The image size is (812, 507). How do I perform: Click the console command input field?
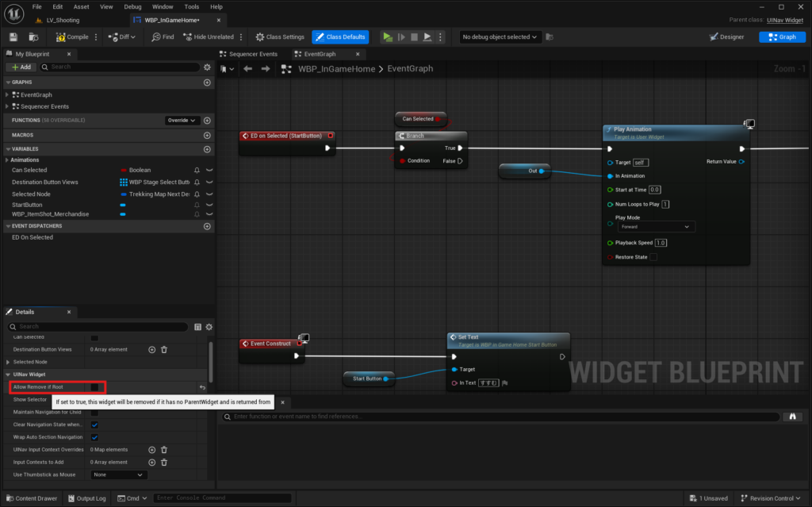(x=222, y=498)
